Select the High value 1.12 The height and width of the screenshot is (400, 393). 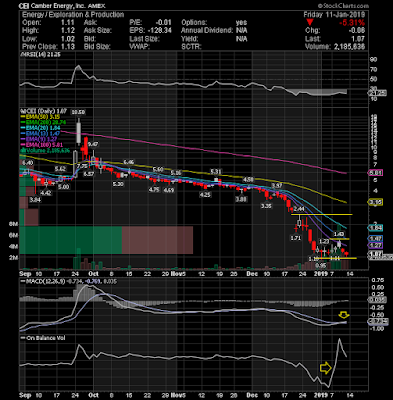(68, 31)
